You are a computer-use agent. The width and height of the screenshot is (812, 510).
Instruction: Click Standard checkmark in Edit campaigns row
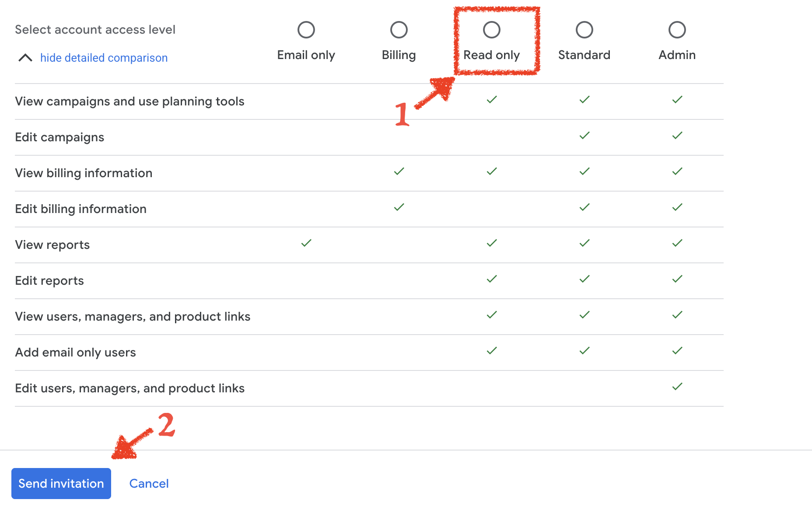[x=584, y=136]
